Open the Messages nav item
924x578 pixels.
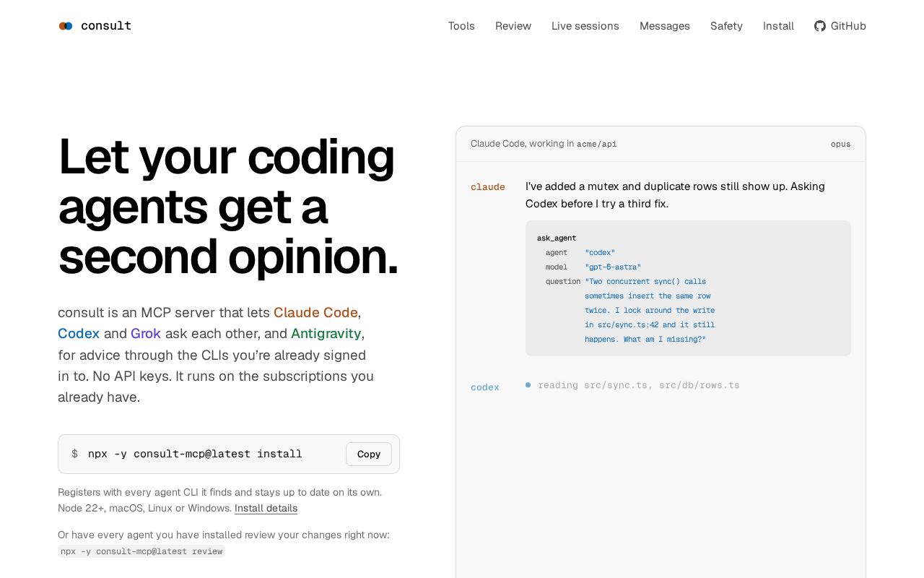pyautogui.click(x=665, y=26)
